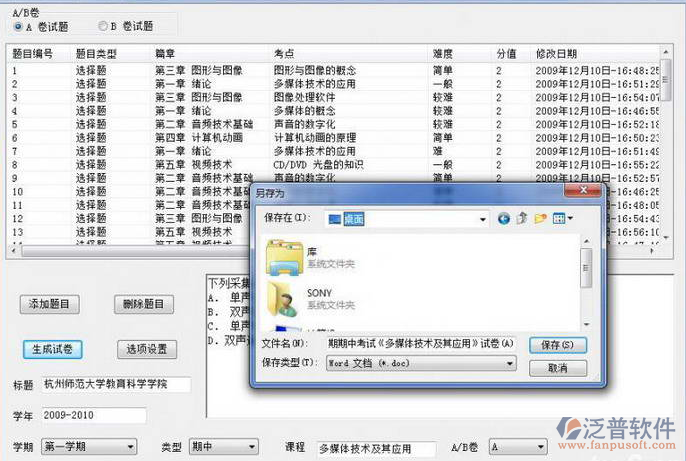This screenshot has width=686, height=461.
Task: Click row 12 第三章 图形与图像 cell
Action: (199, 218)
